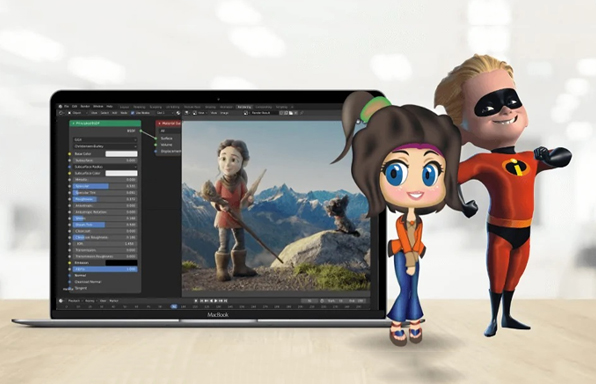Open the timeline Playback menu

point(74,301)
